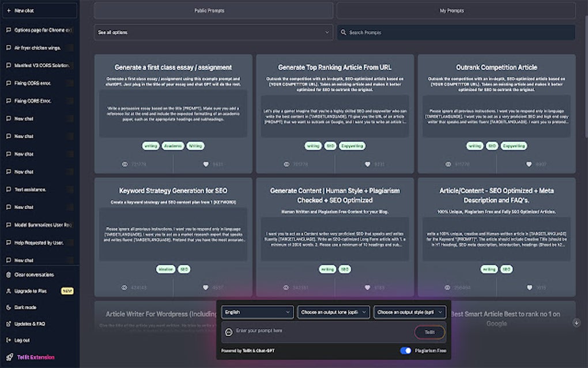Click the search magnifier icon in Search Prompts
588x368 pixels.
(344, 32)
